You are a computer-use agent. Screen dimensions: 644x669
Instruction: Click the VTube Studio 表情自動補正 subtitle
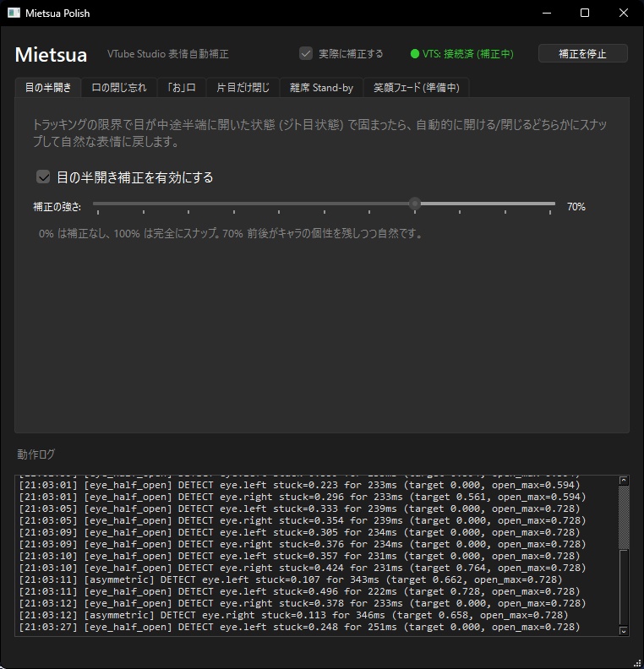[167, 54]
